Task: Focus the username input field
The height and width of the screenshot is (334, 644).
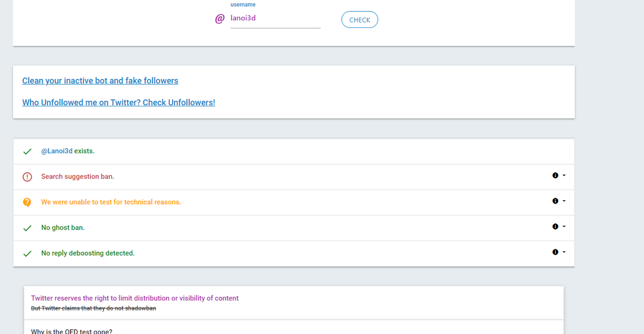Action: tap(275, 18)
